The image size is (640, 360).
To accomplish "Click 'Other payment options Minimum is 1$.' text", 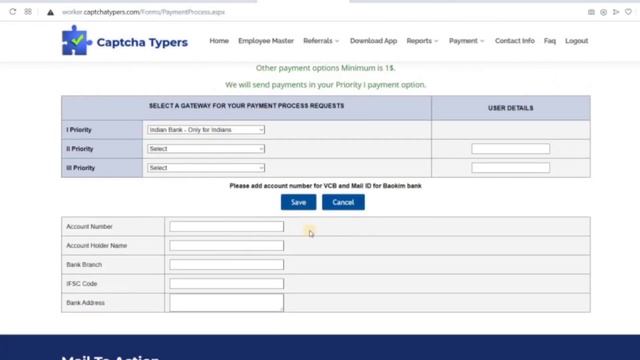I will (x=325, y=68).
